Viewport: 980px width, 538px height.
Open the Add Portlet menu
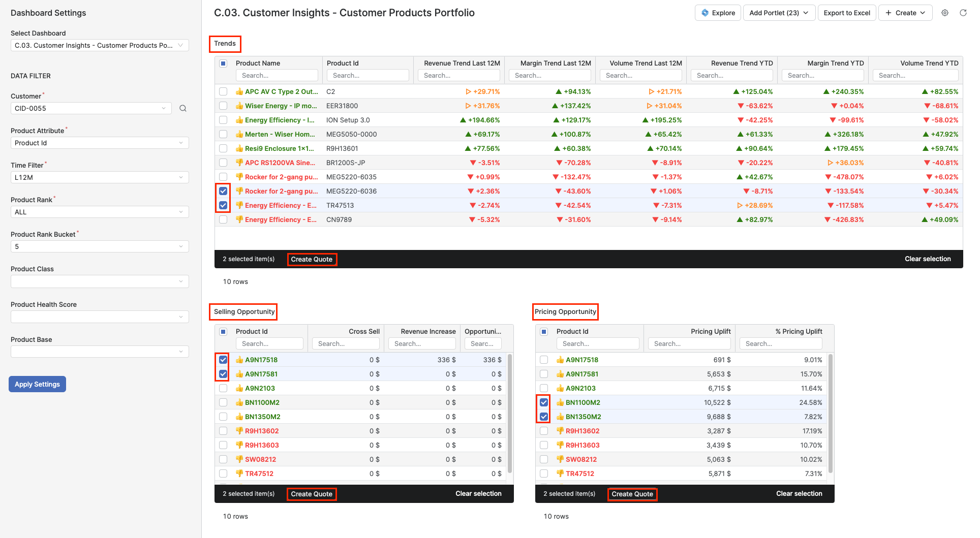tap(779, 13)
